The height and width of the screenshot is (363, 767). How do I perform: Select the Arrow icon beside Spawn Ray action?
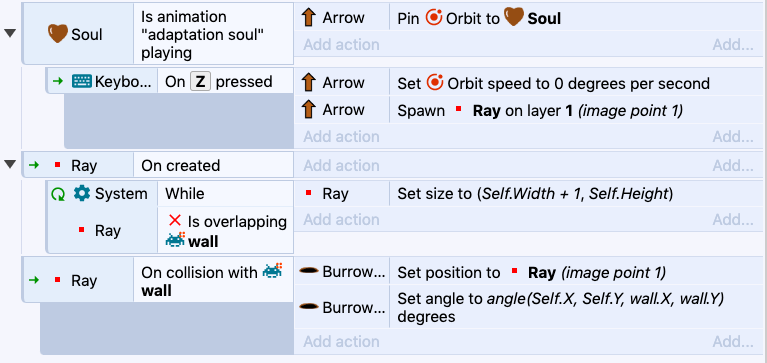pyautogui.click(x=308, y=110)
